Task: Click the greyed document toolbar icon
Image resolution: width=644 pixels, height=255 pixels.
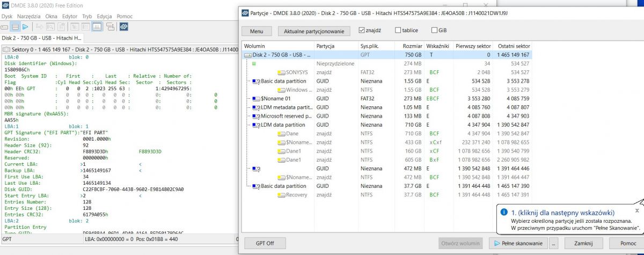Action: (x=60, y=26)
